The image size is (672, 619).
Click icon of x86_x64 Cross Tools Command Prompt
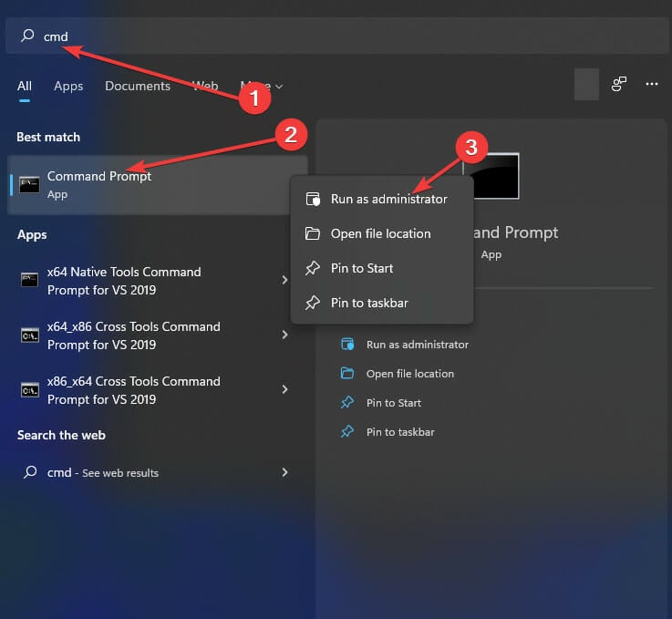pyautogui.click(x=29, y=390)
